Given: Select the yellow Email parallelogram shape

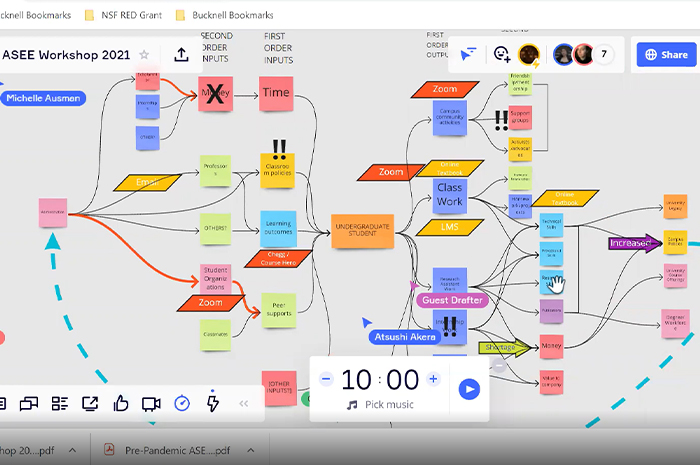Looking at the screenshot, I should pos(147,183).
